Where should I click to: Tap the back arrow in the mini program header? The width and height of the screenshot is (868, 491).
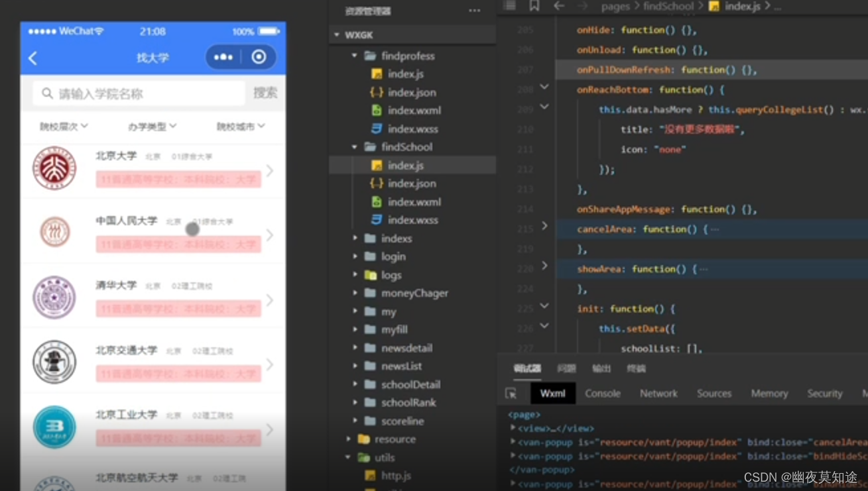click(33, 58)
